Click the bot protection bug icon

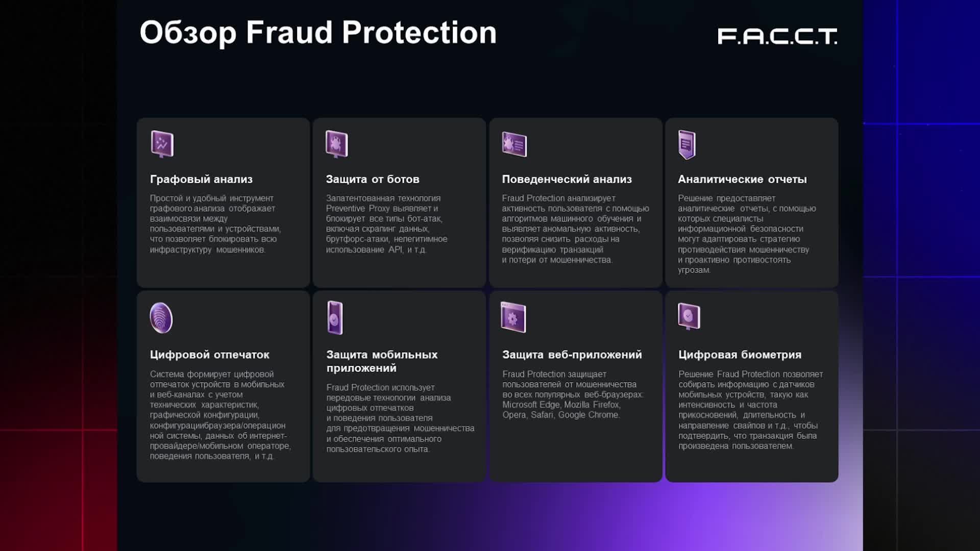[x=336, y=144]
